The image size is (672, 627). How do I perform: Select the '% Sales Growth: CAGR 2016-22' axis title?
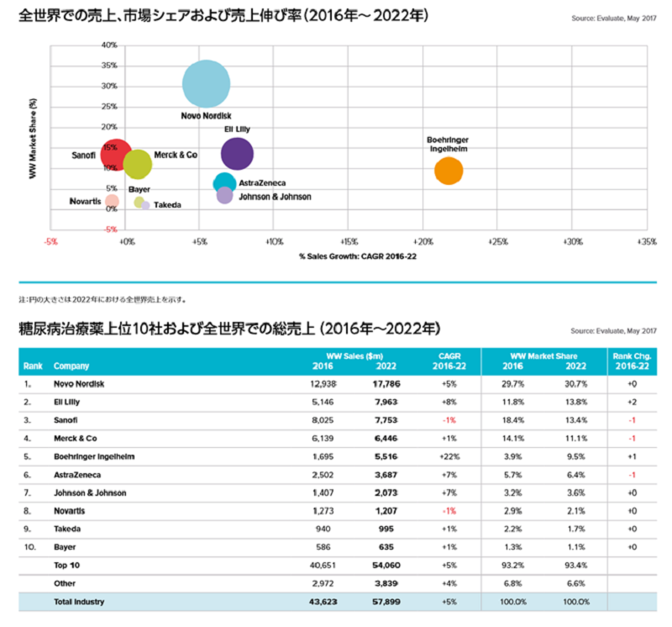point(358,256)
